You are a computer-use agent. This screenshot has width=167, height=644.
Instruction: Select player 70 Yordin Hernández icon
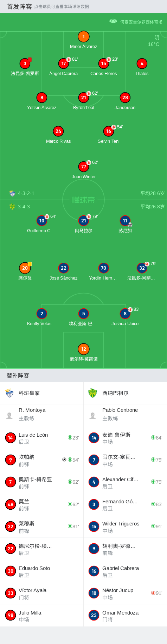click(x=103, y=268)
